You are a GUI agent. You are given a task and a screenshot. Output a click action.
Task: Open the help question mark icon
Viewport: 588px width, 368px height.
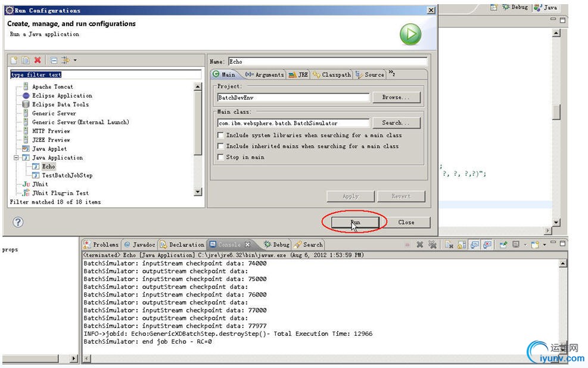(18, 222)
